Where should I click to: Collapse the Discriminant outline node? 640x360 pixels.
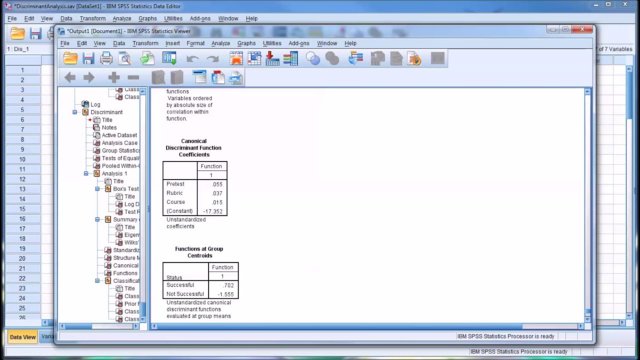click(x=75, y=112)
